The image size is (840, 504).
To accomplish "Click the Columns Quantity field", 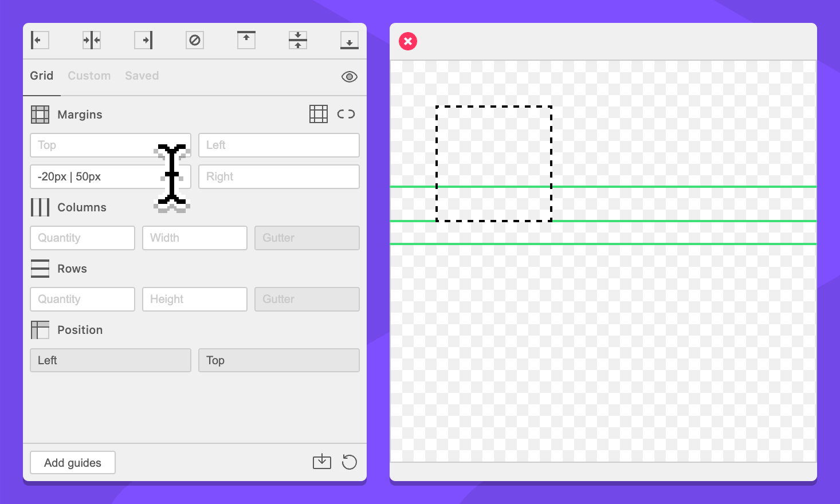I will tap(83, 238).
